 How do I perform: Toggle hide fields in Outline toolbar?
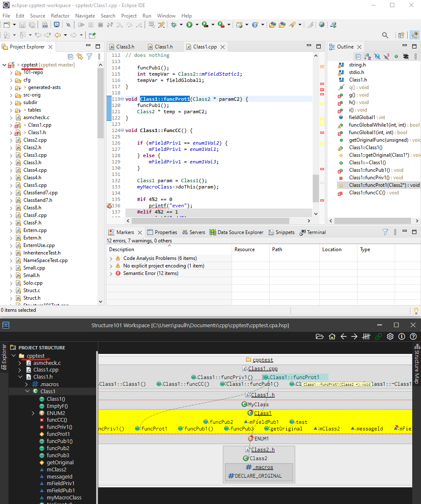click(x=377, y=56)
